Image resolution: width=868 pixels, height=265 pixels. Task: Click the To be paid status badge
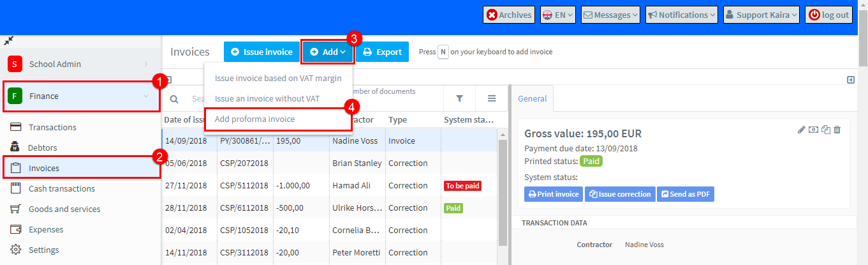[462, 186]
